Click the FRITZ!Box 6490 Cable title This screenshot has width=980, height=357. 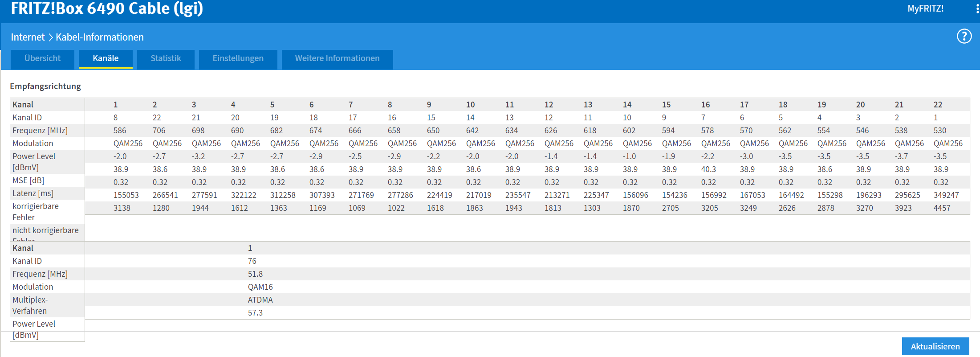coord(107,8)
